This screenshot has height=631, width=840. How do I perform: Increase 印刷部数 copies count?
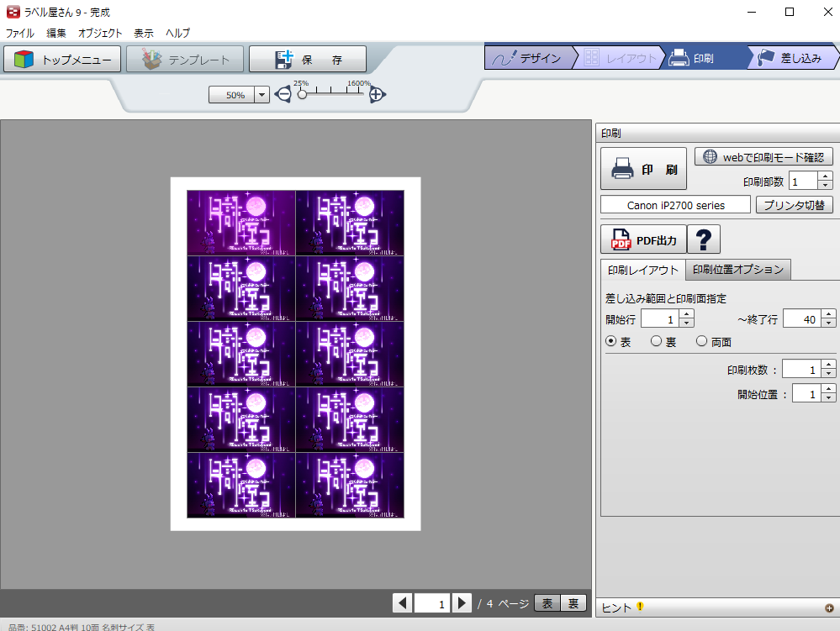click(x=826, y=176)
